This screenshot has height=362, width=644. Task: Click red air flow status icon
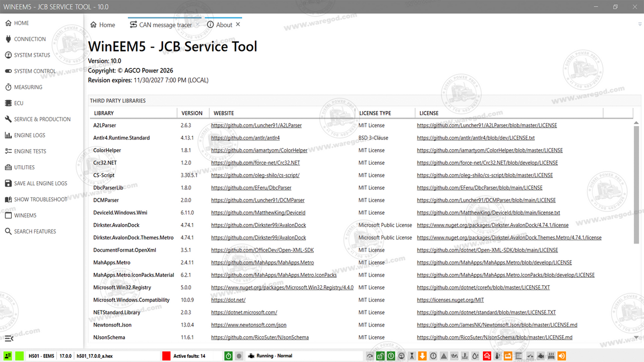click(x=487, y=356)
